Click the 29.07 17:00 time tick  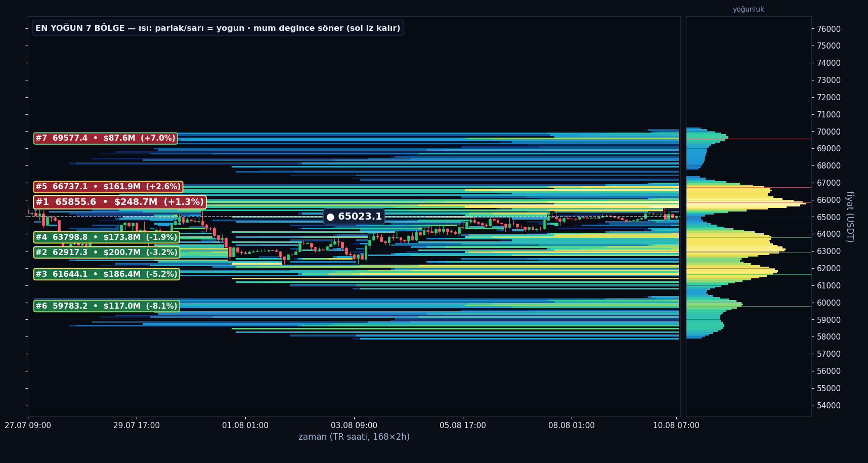tap(137, 426)
